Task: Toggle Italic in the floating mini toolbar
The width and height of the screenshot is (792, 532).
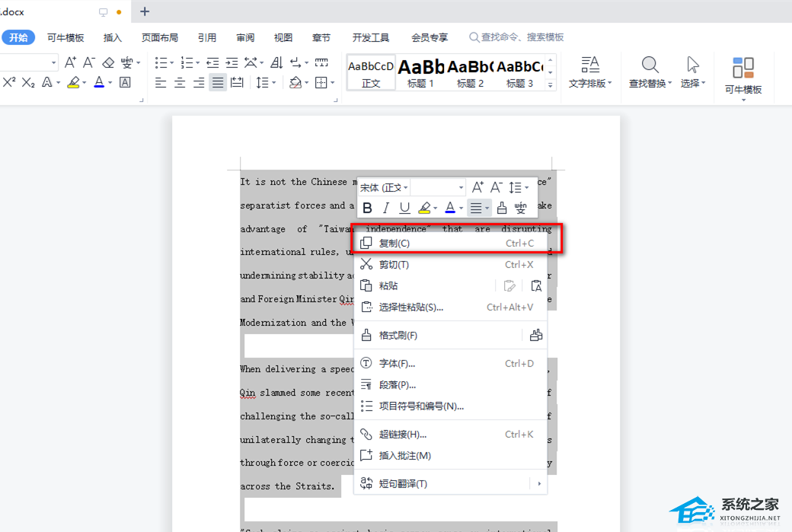Action: tap(386, 208)
